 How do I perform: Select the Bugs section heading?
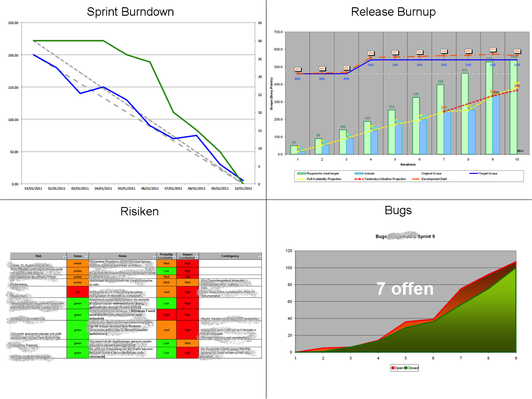click(x=398, y=210)
